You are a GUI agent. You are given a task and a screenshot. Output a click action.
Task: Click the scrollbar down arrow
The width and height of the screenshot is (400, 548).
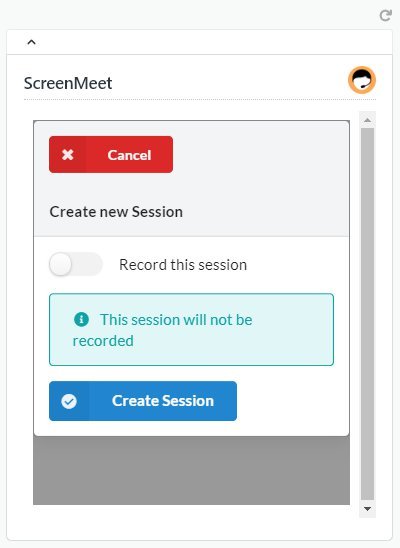click(x=367, y=509)
